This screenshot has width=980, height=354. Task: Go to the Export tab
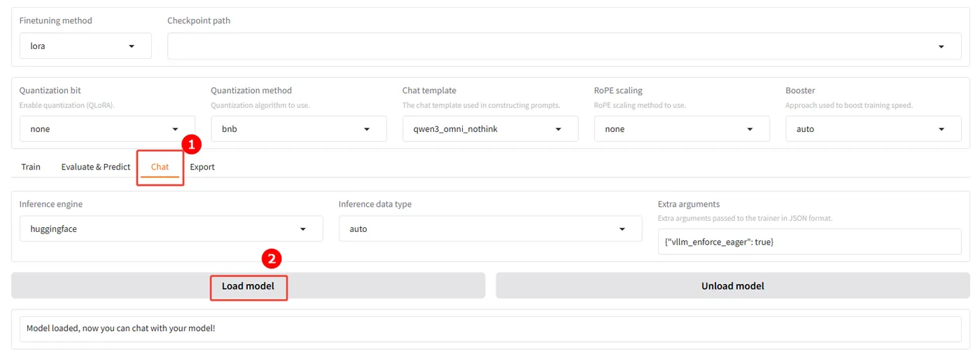tap(202, 167)
